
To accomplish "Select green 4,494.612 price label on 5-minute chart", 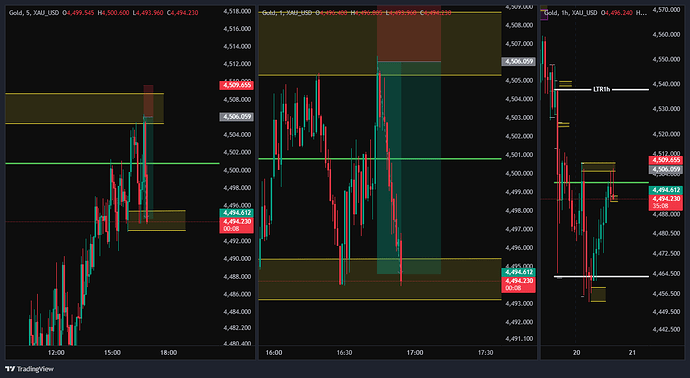I will 237,213.
